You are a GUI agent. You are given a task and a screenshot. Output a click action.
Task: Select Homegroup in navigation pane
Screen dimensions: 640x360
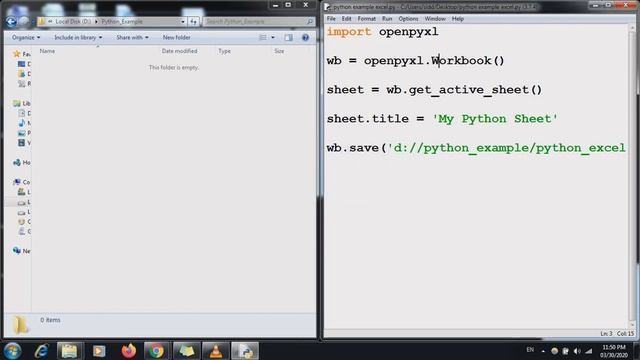(x=22, y=162)
